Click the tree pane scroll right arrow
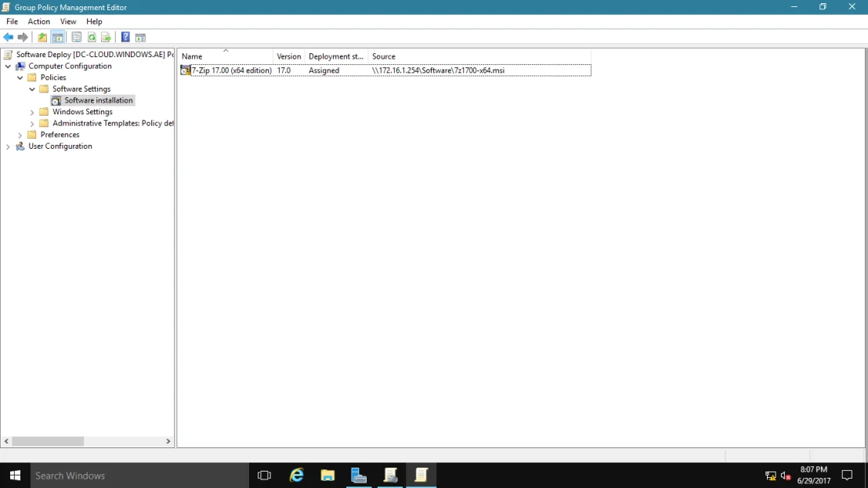The width and height of the screenshot is (868, 488). (x=168, y=441)
